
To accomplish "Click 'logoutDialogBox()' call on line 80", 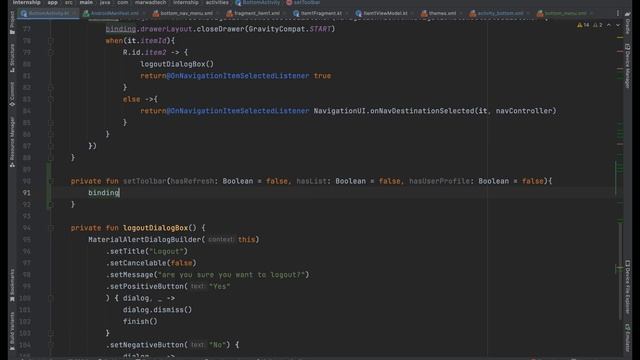I will [x=177, y=64].
